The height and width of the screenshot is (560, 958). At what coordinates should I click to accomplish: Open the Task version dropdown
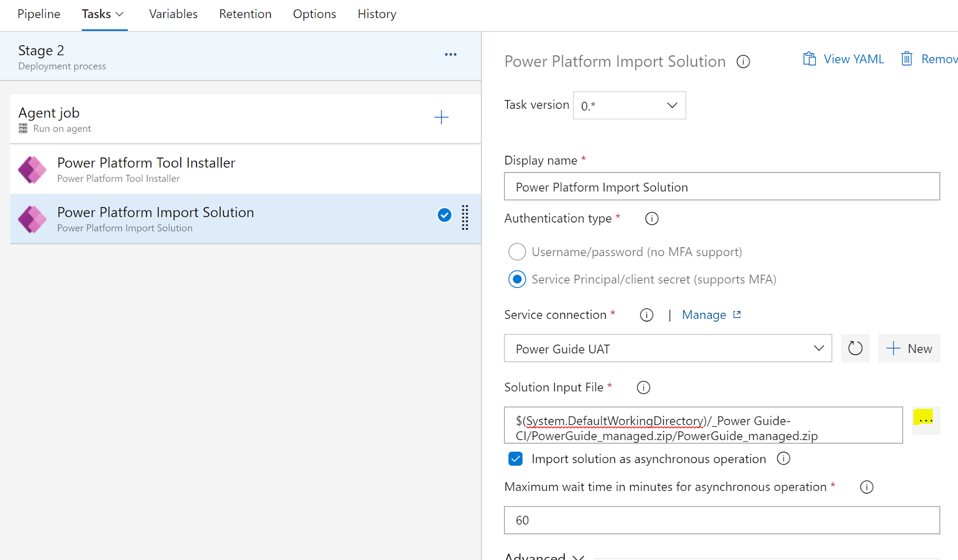[x=629, y=106]
